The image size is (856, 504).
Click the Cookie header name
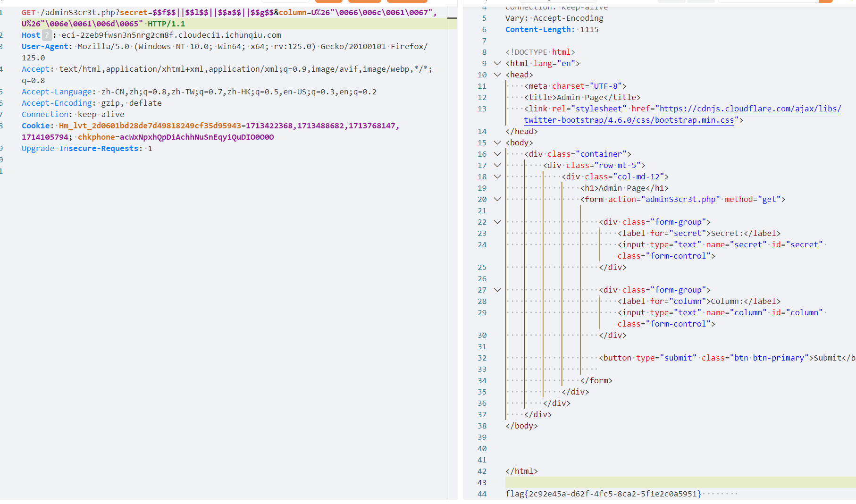coord(35,126)
